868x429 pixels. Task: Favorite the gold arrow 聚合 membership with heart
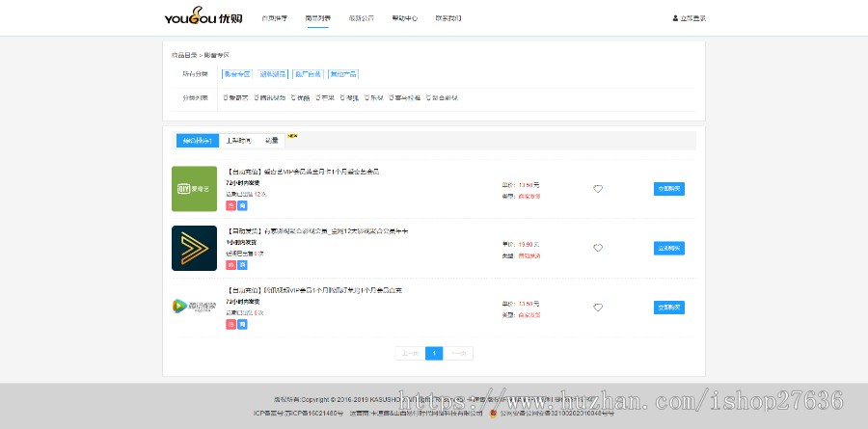click(x=598, y=248)
